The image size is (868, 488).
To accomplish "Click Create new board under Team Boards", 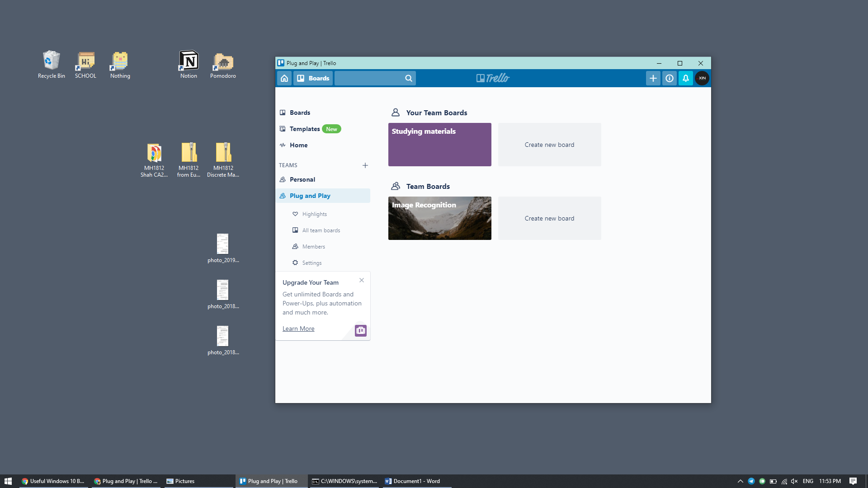I will pos(549,218).
